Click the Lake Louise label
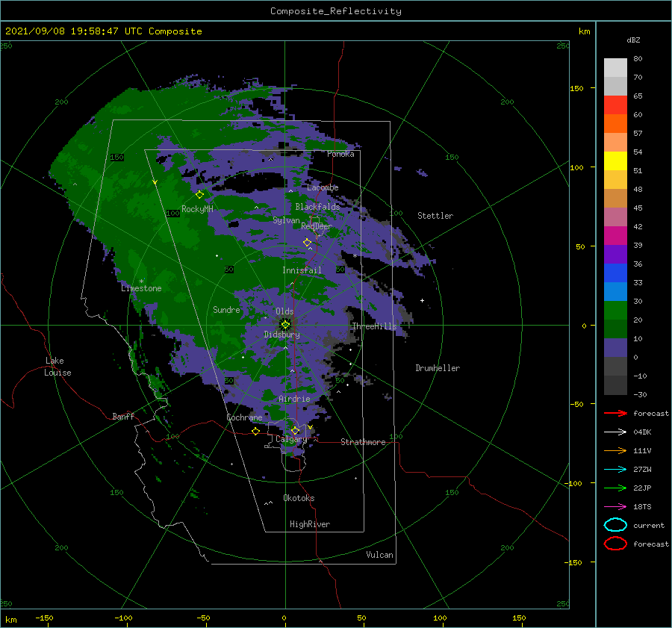 coord(57,367)
